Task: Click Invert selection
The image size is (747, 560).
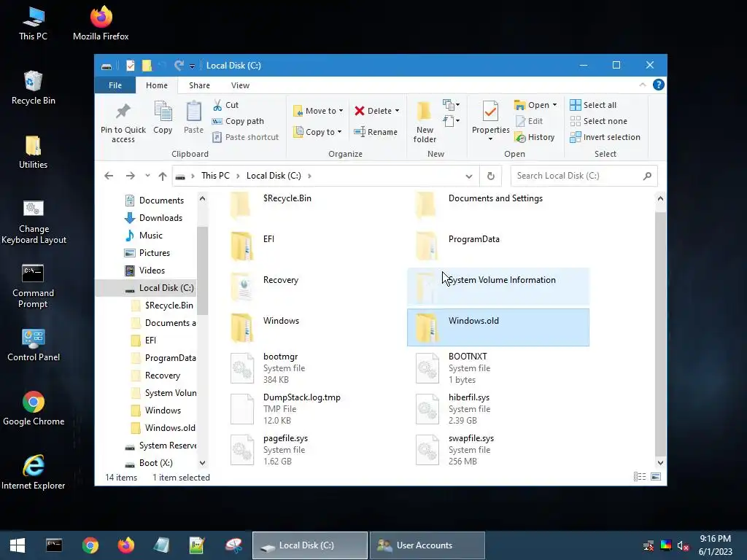Action: click(605, 137)
